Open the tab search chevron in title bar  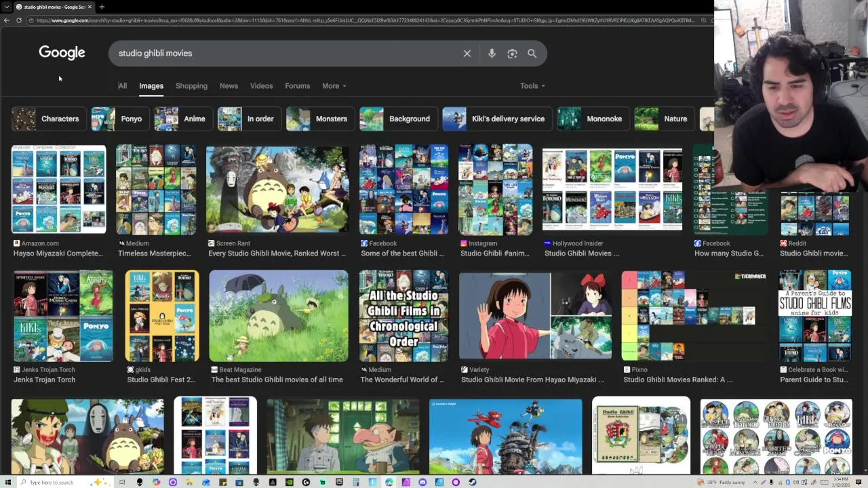pyautogui.click(x=7, y=7)
